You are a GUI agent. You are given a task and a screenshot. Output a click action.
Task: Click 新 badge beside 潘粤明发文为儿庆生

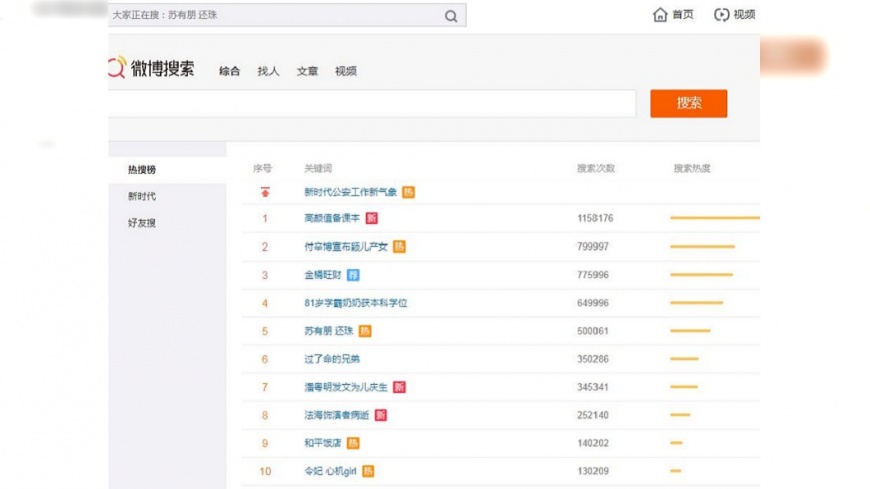[x=399, y=387]
